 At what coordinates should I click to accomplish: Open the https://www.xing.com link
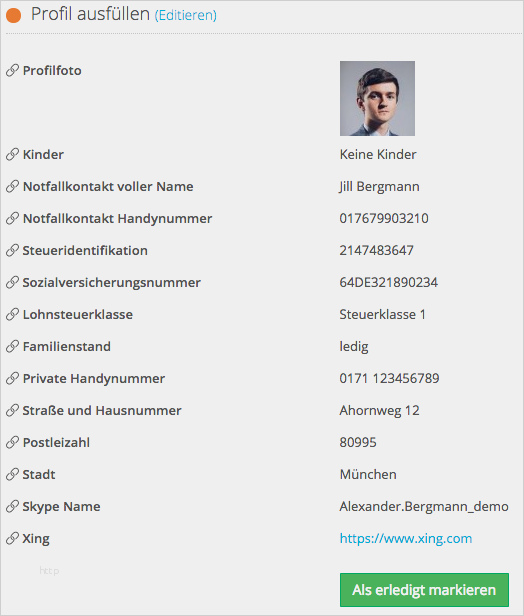406,538
